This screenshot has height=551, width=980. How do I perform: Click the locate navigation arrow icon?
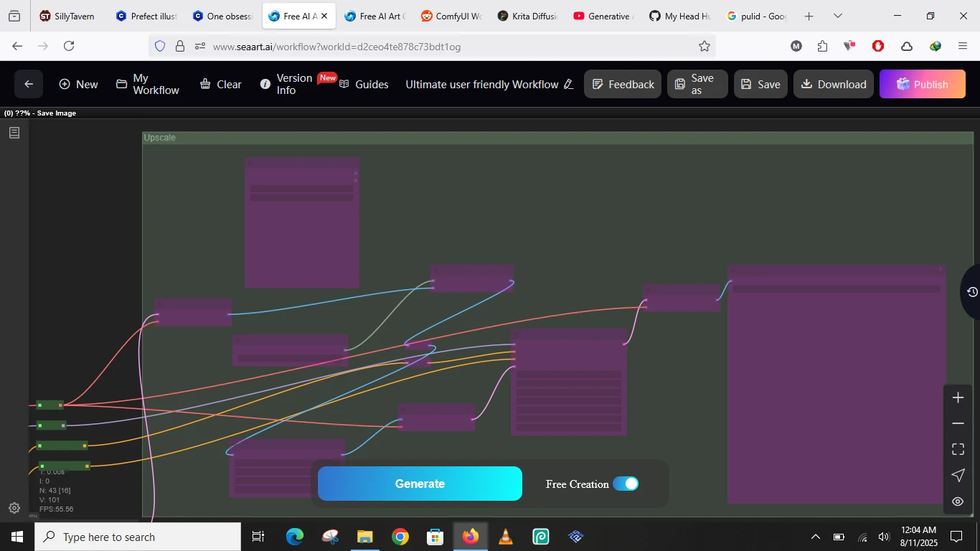[958, 475]
